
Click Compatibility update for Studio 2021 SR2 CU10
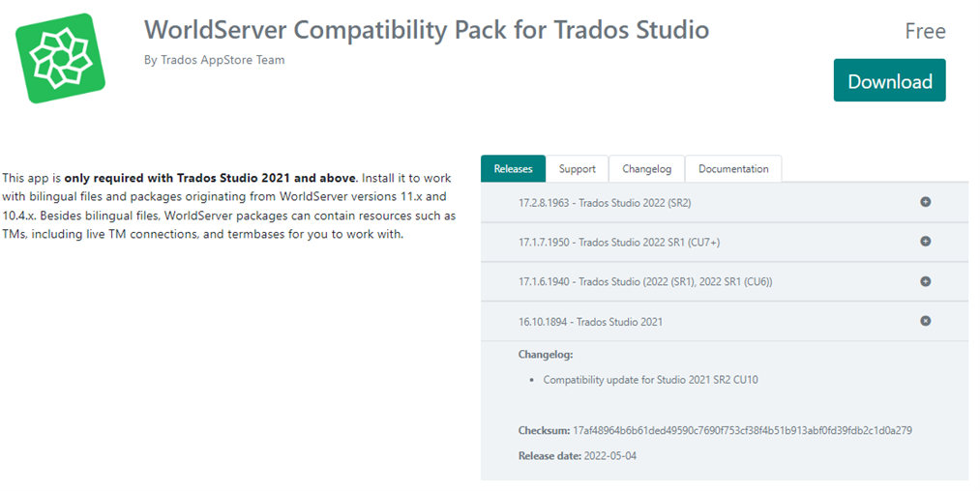650,380
